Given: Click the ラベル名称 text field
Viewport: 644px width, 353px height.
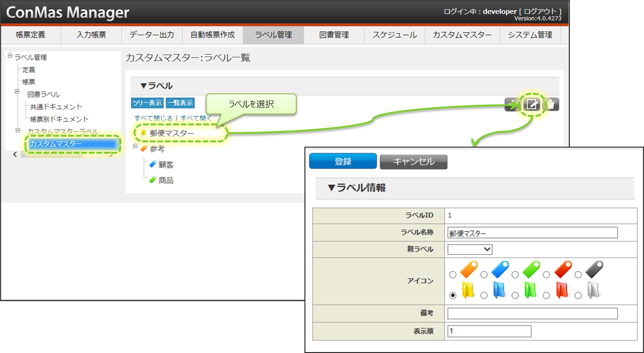Looking at the screenshot, I should tap(532, 233).
